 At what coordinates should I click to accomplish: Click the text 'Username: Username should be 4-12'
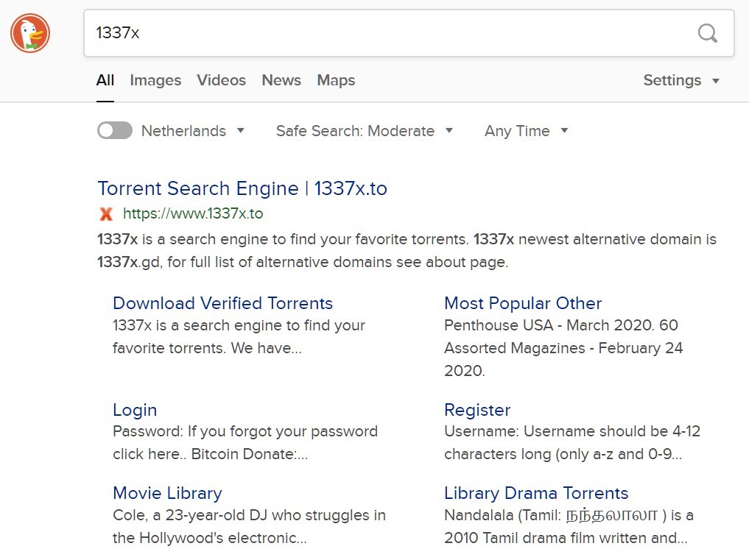(572, 431)
